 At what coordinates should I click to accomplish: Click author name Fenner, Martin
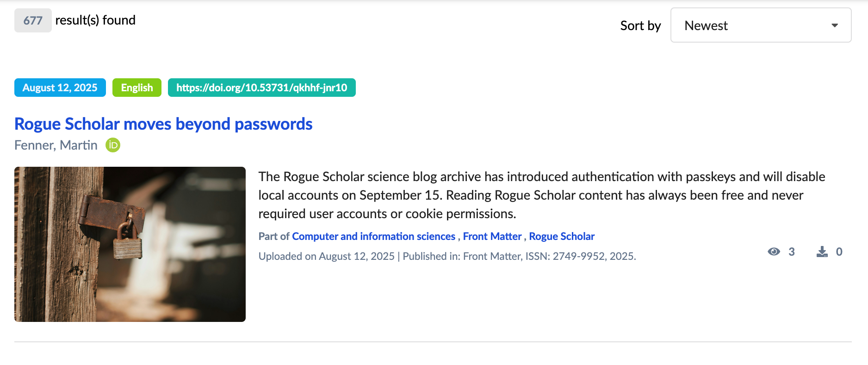[x=56, y=145]
